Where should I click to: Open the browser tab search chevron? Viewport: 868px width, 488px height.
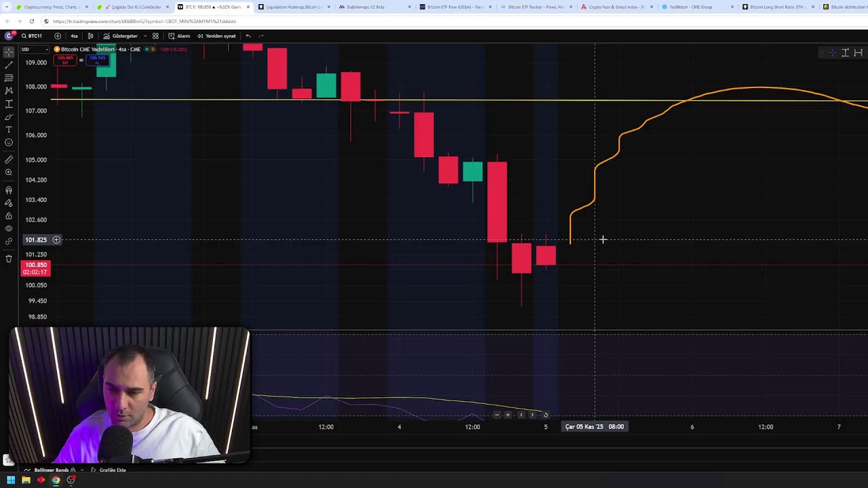click(7, 7)
